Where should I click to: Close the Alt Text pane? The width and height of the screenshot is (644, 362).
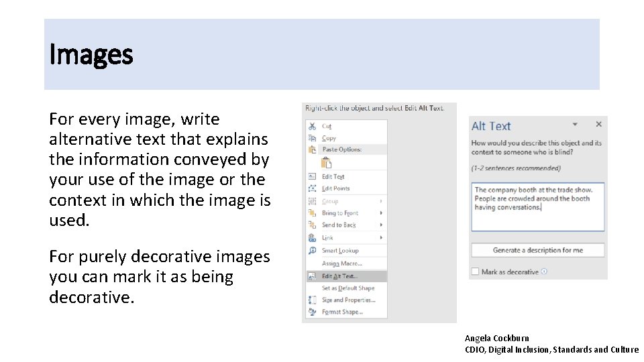[599, 124]
